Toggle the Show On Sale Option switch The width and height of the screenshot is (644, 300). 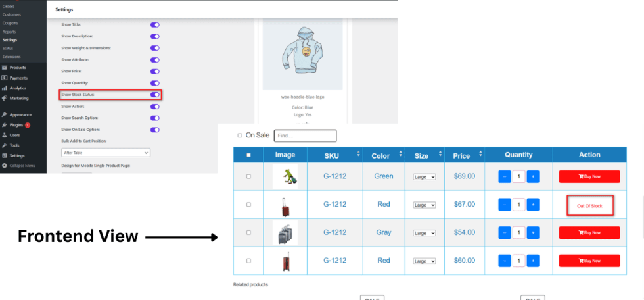click(x=155, y=130)
